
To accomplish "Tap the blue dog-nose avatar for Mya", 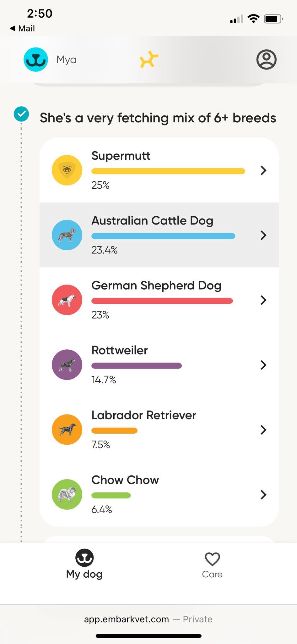I will point(36,59).
